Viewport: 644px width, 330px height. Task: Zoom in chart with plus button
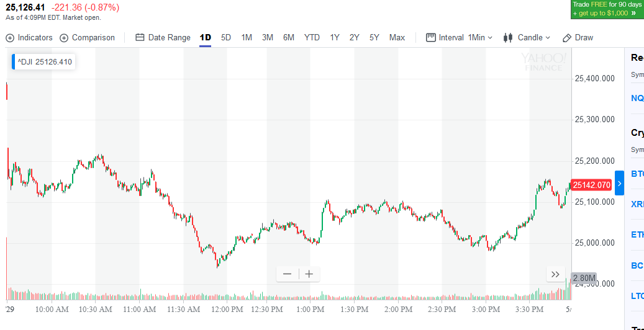coord(309,274)
